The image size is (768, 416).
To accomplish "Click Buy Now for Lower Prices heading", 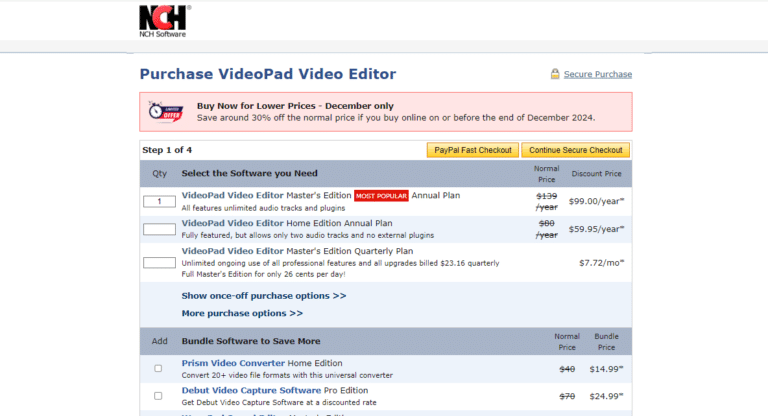I will tap(295, 106).
